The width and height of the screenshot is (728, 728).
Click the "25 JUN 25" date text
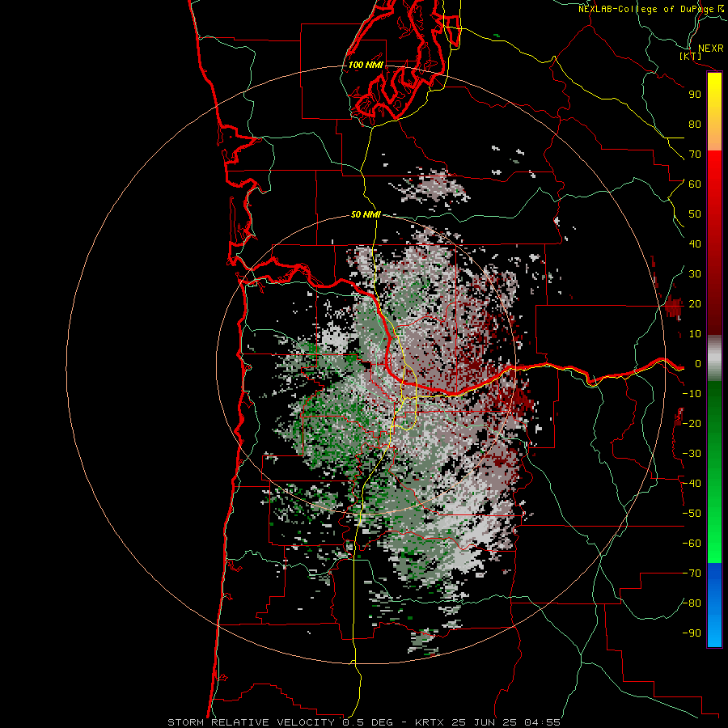[x=485, y=722]
